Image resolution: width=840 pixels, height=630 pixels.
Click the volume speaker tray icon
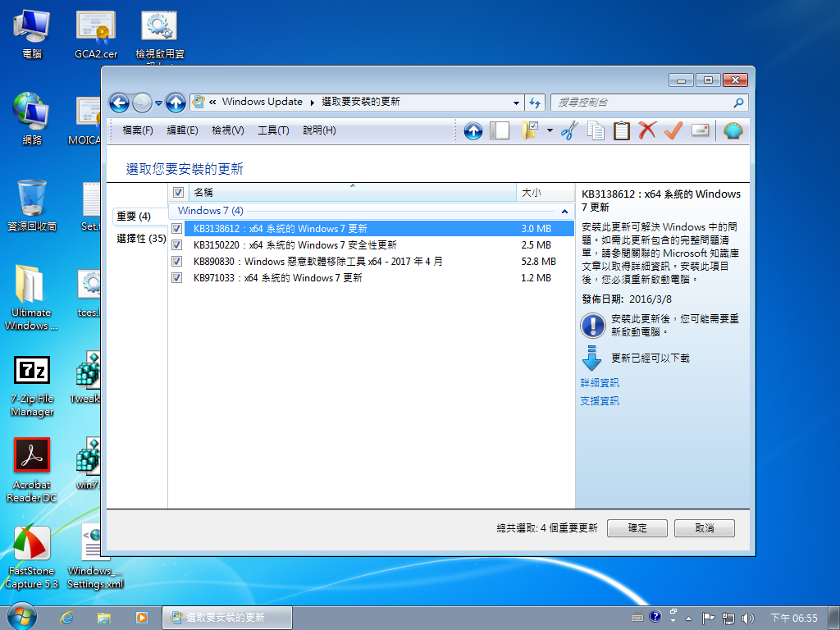(x=747, y=619)
